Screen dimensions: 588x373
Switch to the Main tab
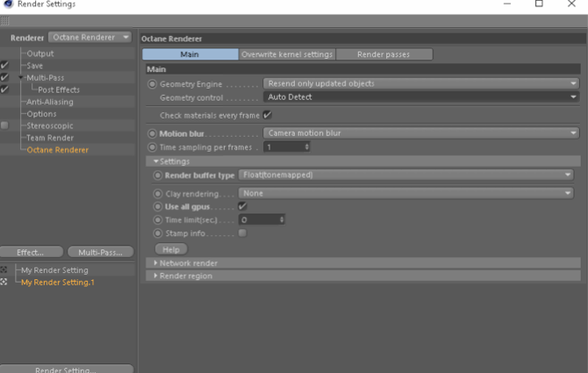point(190,54)
